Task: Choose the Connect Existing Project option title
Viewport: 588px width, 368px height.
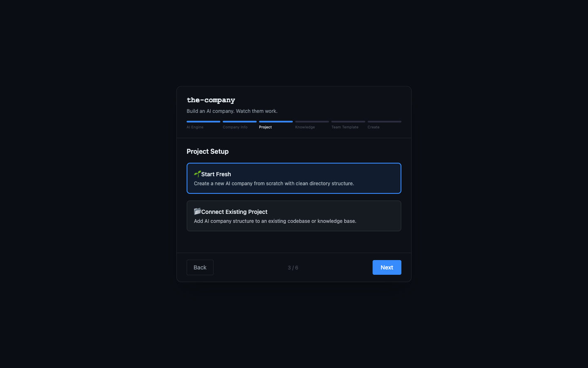Action: pyautogui.click(x=234, y=212)
